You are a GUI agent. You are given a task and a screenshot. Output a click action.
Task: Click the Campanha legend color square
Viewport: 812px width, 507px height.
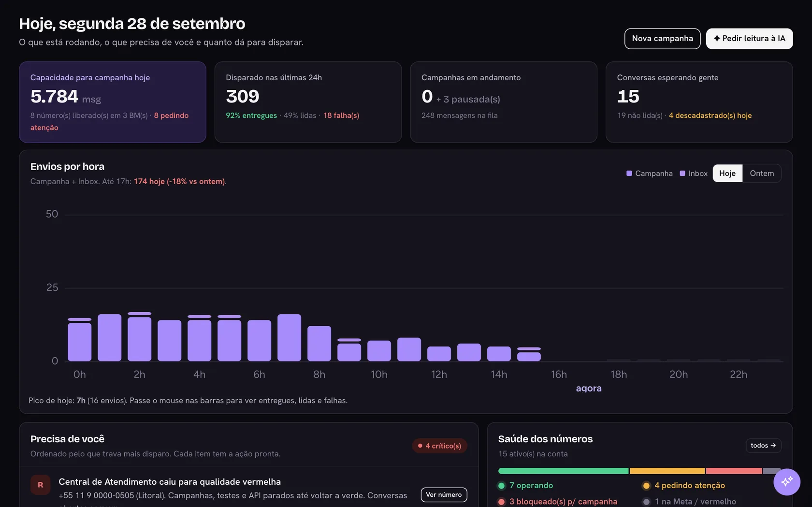click(629, 174)
